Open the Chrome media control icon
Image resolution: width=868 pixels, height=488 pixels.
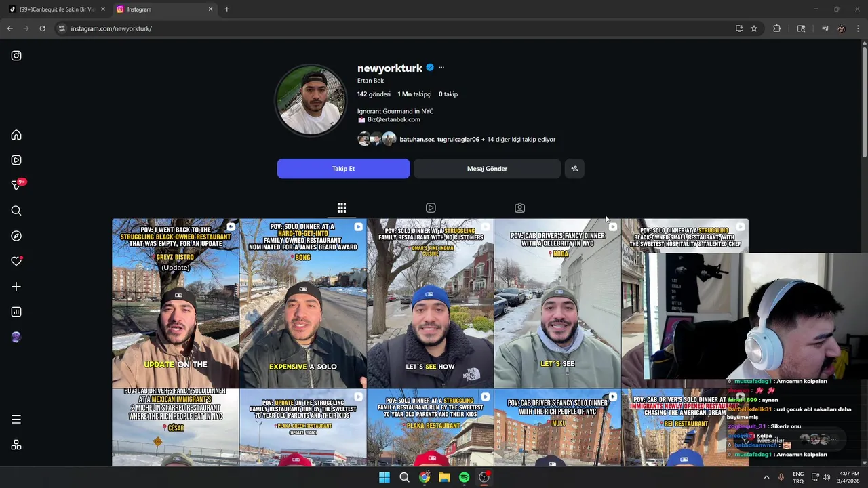click(x=825, y=28)
